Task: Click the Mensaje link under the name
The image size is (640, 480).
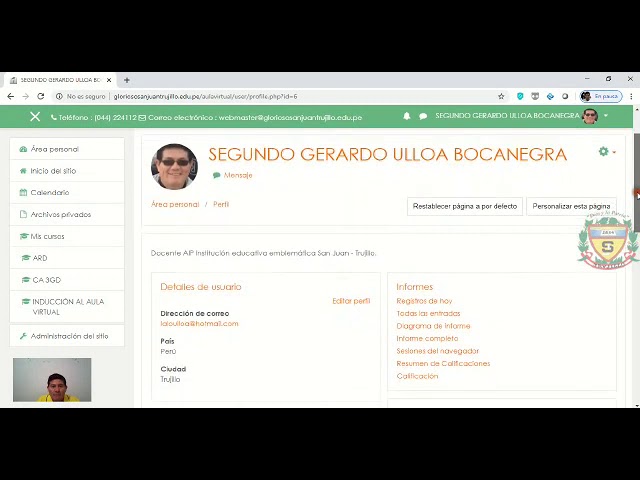Action: (x=237, y=175)
